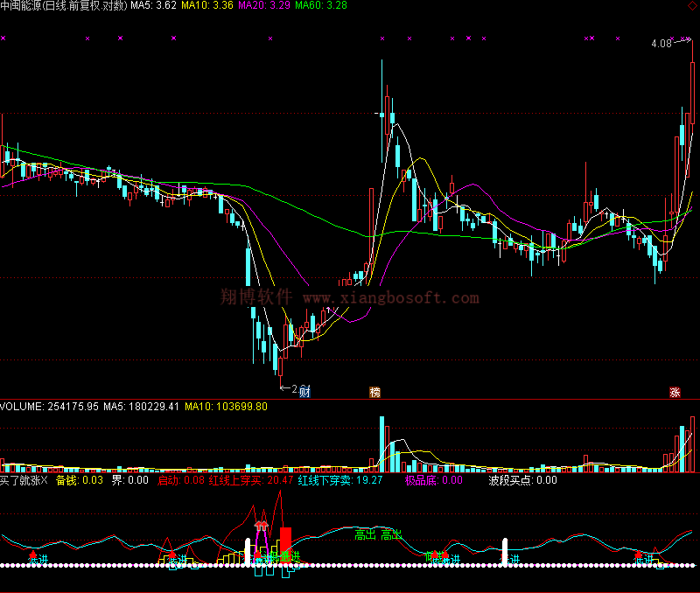700x593 pixels.
Task: Click the rightmost 低进 signal arrow
Action: [x=644, y=557]
